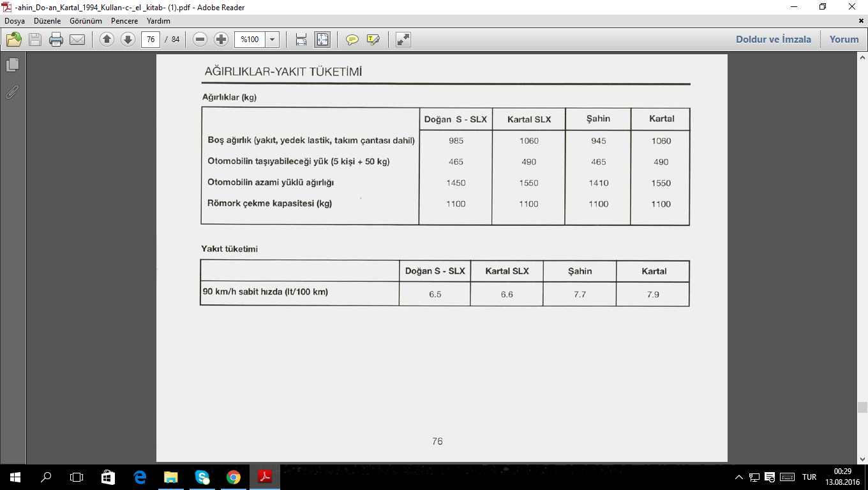Launch the Windows Store from the taskbar
The image size is (868, 490).
(x=108, y=477)
